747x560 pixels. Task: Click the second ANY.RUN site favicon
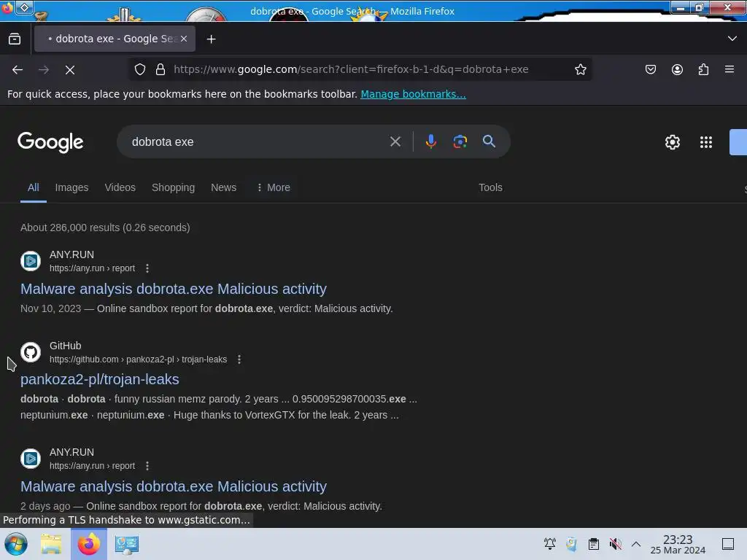click(31, 459)
